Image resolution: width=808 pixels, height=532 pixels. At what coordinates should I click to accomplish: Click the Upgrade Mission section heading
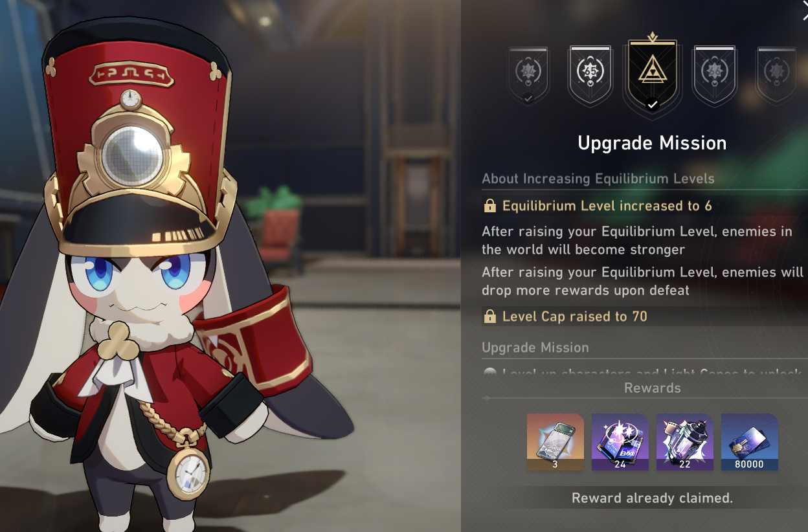[x=535, y=348]
